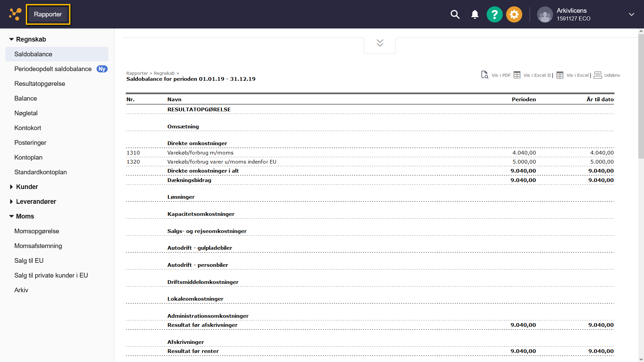This screenshot has height=362, width=644.
Task: Open account dropdown arrow next to Arkivlicens
Action: pyautogui.click(x=631, y=14)
